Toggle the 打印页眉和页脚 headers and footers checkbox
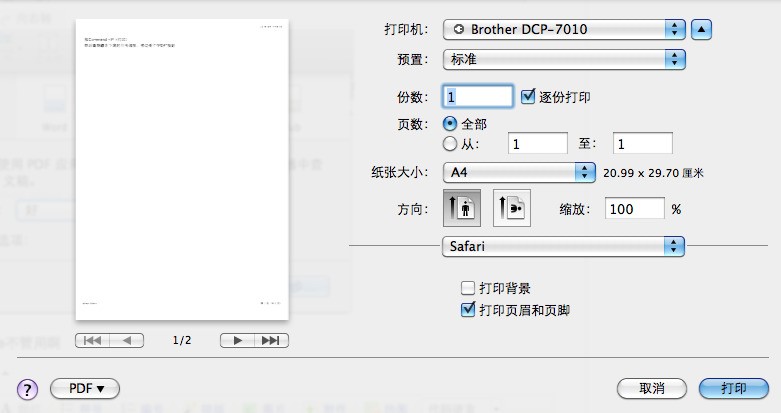Image resolution: width=781 pixels, height=413 pixels. coord(468,309)
